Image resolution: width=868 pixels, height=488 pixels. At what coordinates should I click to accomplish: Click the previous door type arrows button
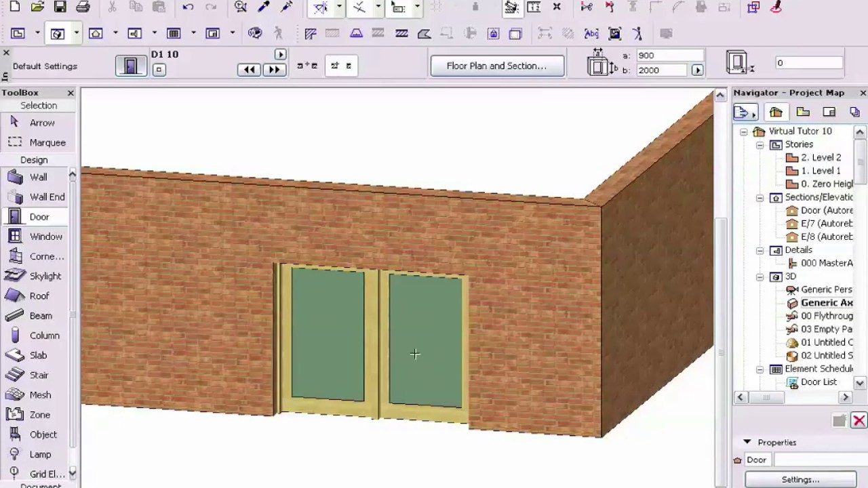click(249, 69)
